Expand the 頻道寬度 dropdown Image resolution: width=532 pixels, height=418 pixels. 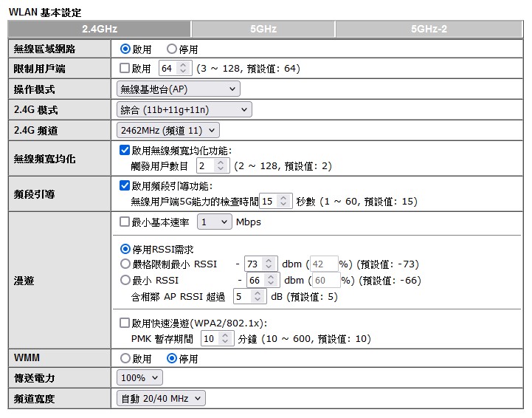pos(161,399)
